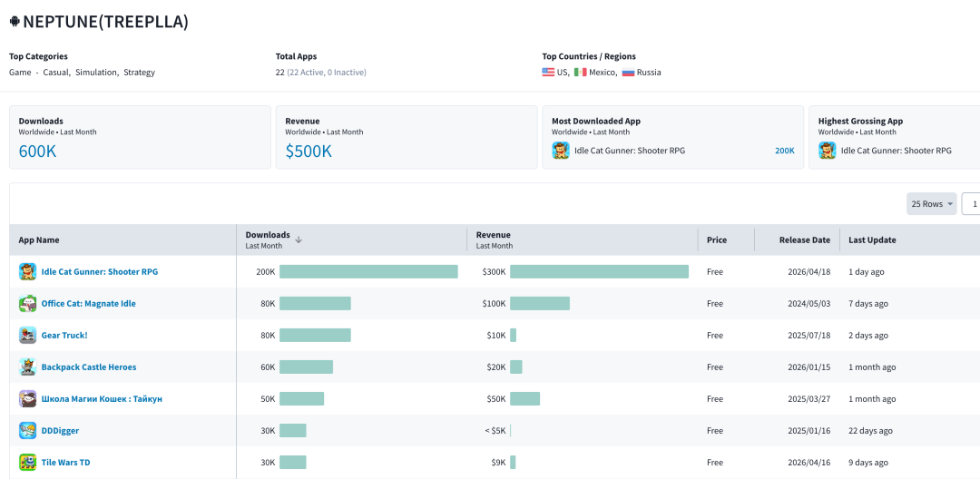This screenshot has height=479, width=980.
Task: Click Most Downloaded App card cat icon
Action: point(561,151)
